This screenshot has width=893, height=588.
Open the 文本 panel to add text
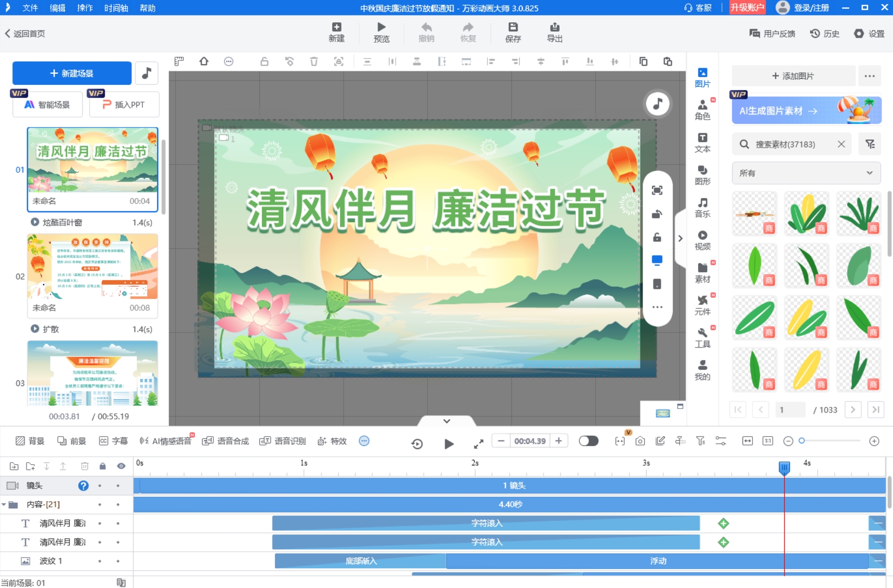702,141
